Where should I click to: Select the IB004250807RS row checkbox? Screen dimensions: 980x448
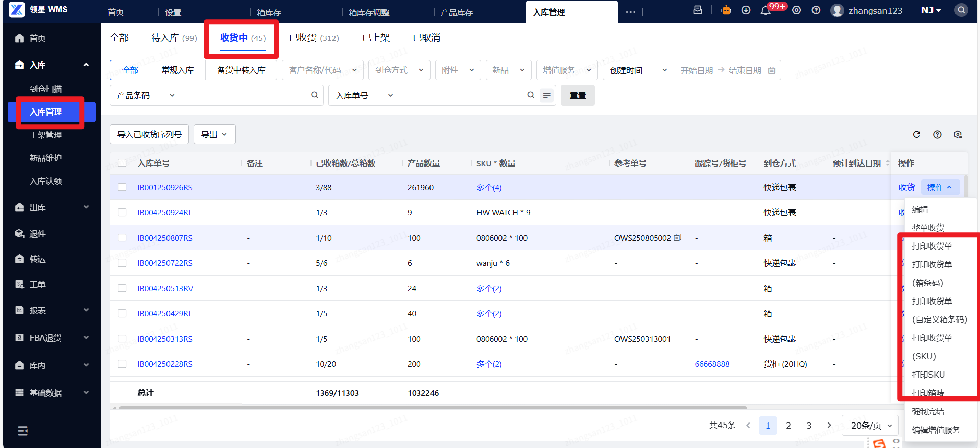pyautogui.click(x=122, y=238)
